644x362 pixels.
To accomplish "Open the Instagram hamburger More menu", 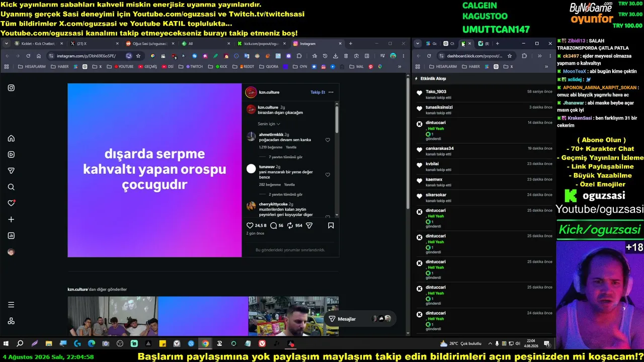I will tap(11, 305).
